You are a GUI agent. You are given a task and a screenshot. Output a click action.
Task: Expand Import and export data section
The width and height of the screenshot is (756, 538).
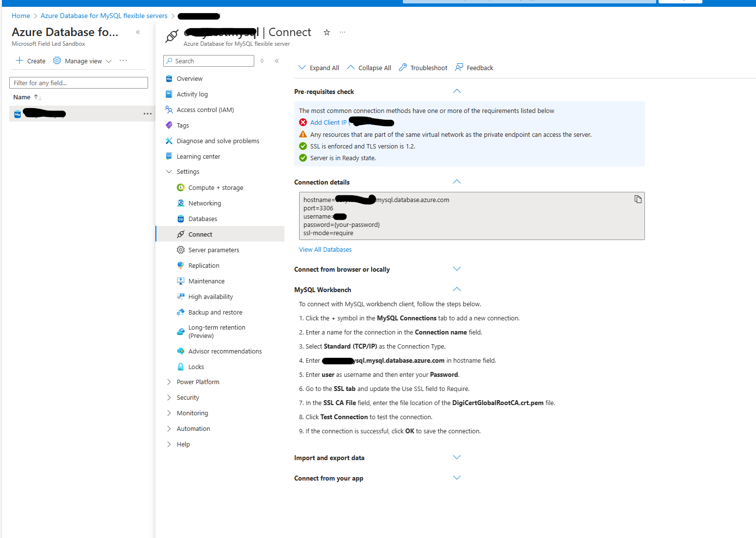point(457,458)
